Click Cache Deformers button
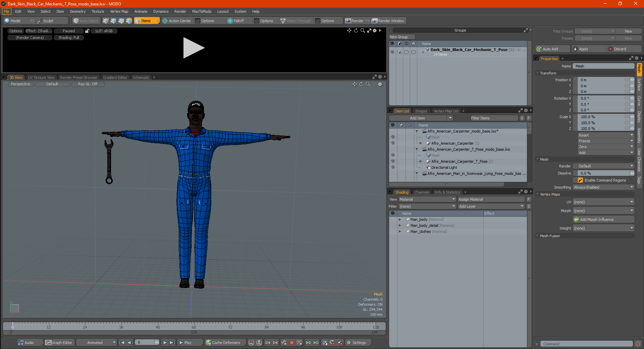Image resolution: width=644 pixels, height=349 pixels. [x=225, y=343]
